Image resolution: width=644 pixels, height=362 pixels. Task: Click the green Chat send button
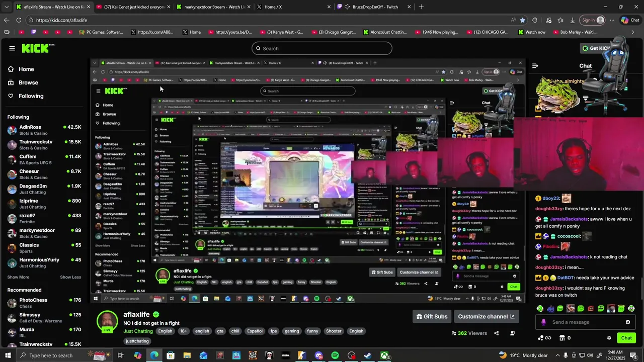point(626,338)
